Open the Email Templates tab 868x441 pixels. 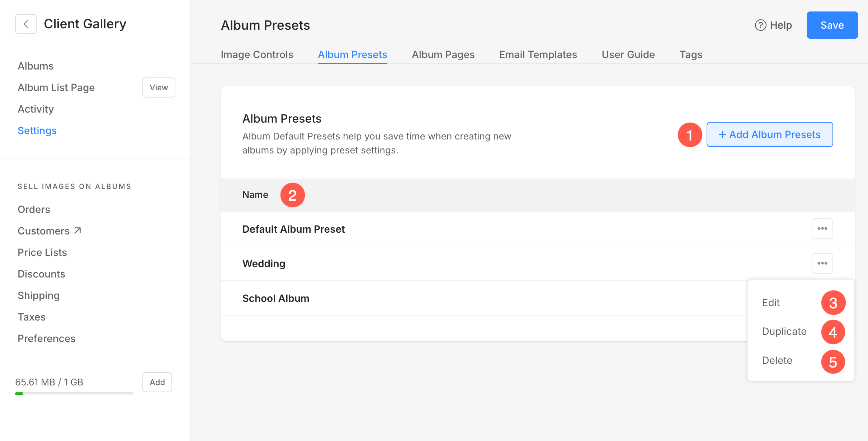tap(538, 54)
